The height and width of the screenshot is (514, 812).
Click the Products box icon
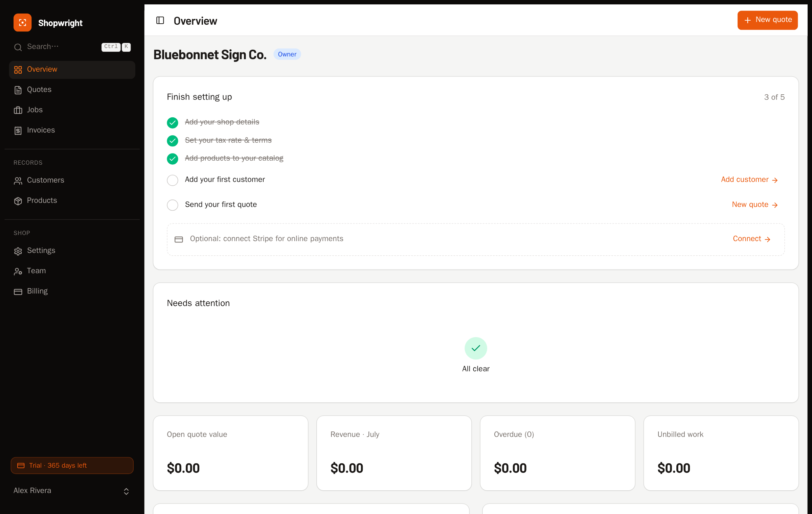18,201
